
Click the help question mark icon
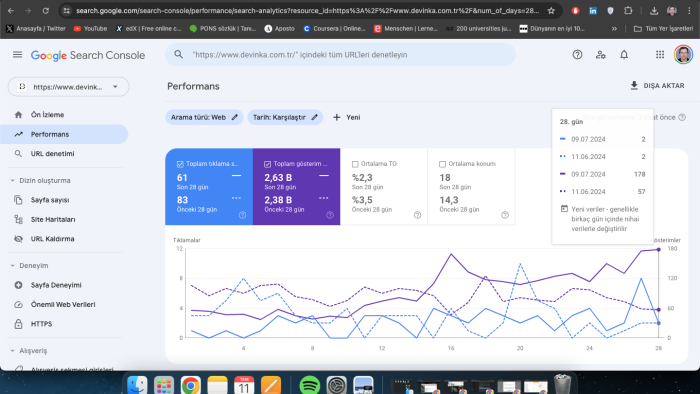pyautogui.click(x=577, y=54)
